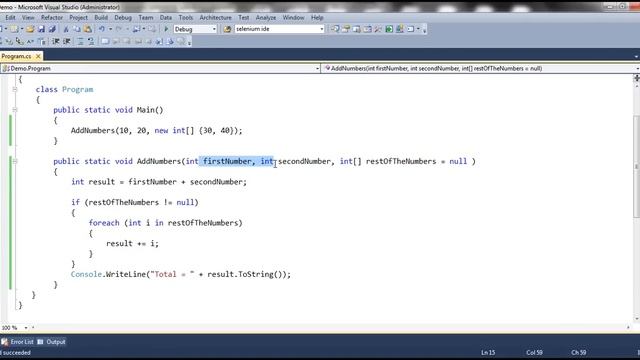Viewport: 640px width, 360px height.
Task: Close the Program.cs tab
Action: [38, 56]
